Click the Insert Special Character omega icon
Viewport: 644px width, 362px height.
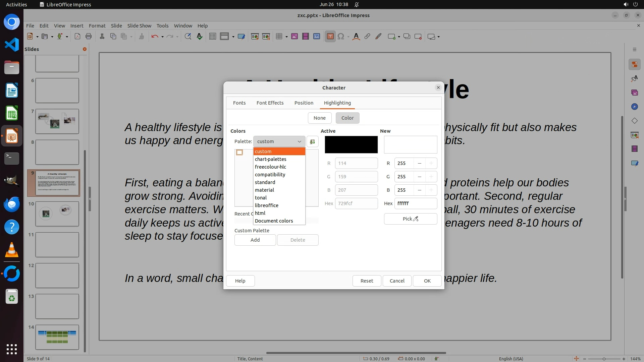341,37
